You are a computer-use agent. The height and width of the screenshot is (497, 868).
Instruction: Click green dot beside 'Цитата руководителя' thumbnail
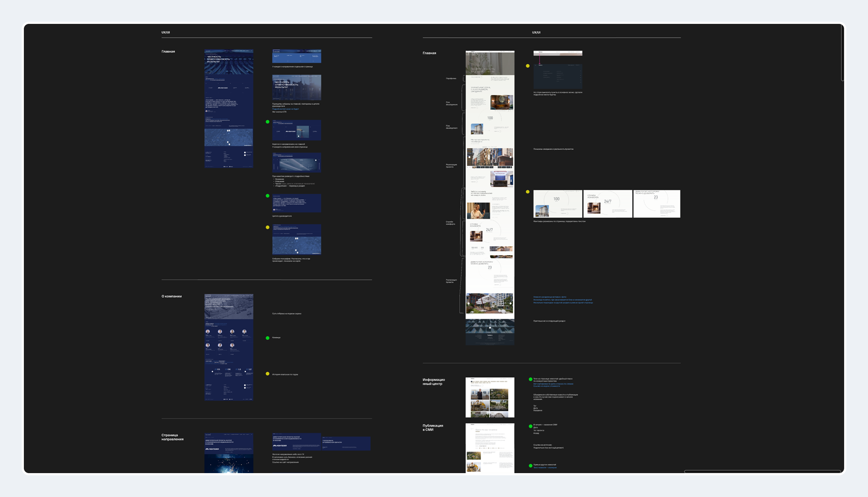(268, 196)
